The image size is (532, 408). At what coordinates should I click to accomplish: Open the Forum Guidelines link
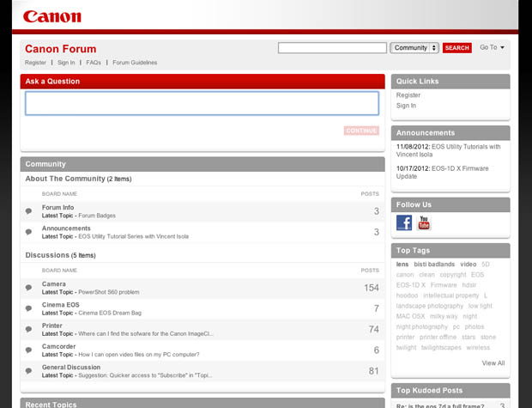[135, 63]
